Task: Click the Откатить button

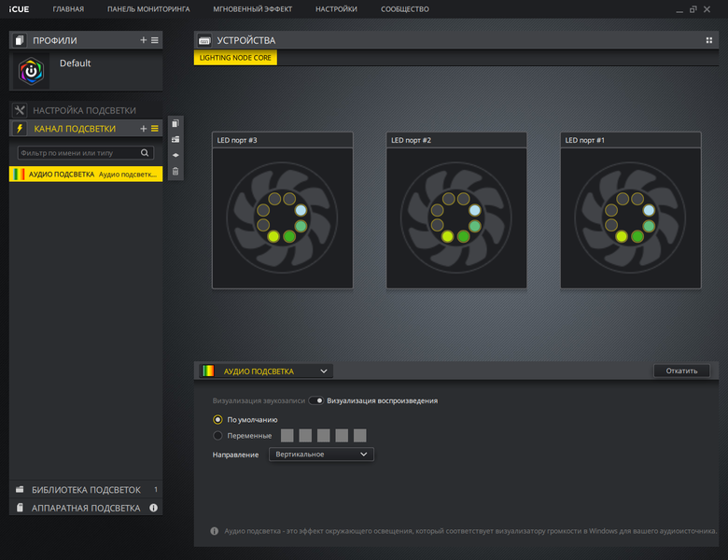Action: click(x=681, y=371)
